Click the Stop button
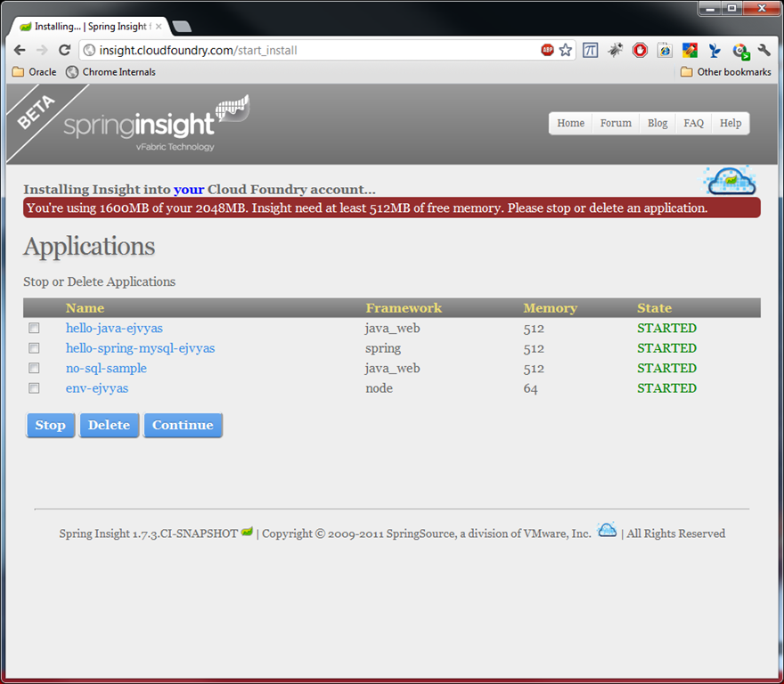 coord(50,425)
